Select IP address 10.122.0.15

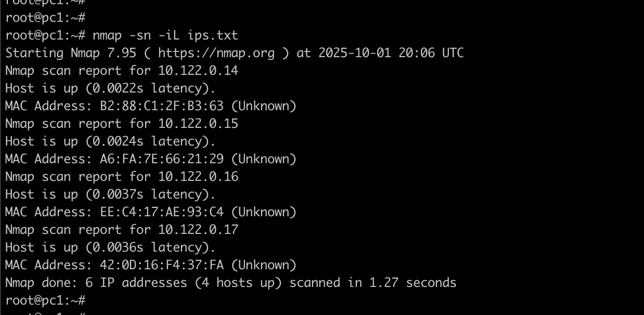198,124
